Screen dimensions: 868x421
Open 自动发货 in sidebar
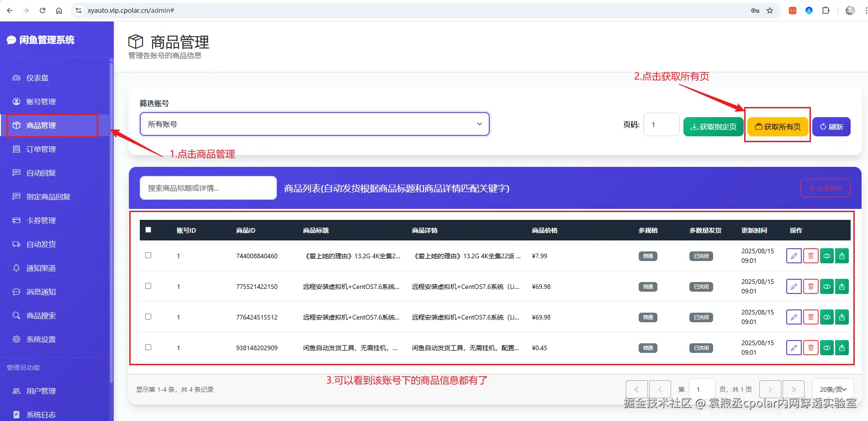pyautogui.click(x=55, y=244)
